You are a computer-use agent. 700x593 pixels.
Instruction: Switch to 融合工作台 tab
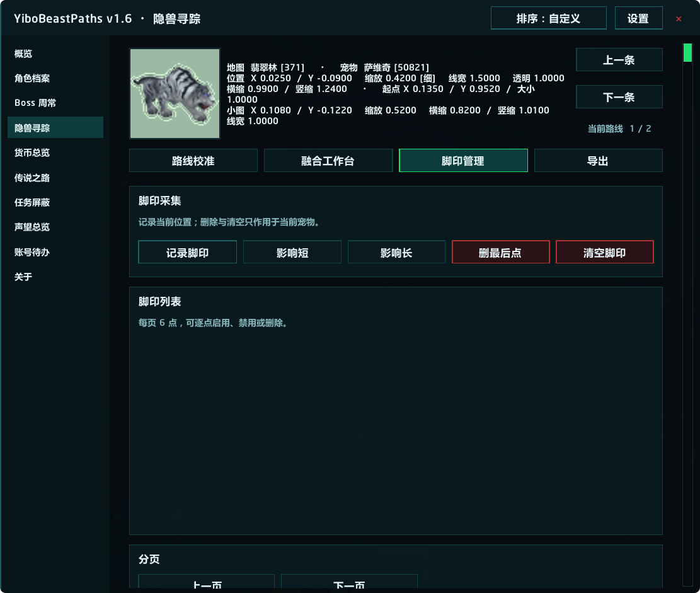328,161
